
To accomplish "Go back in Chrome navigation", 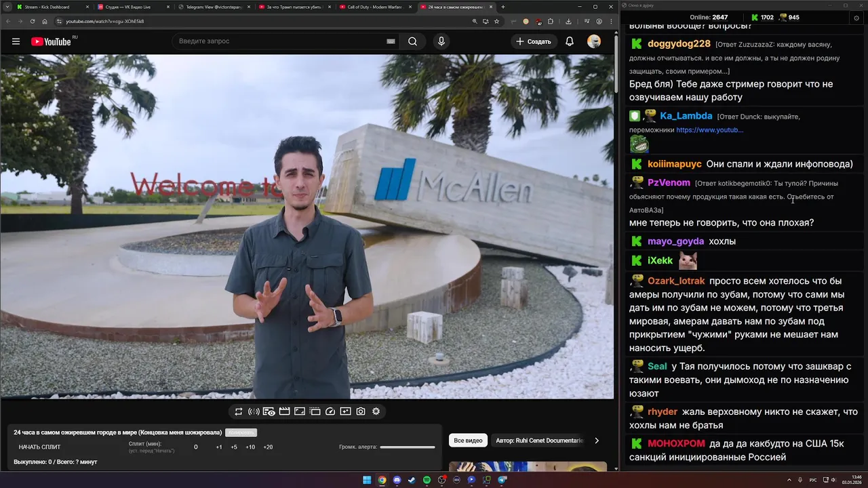I will 8,21.
